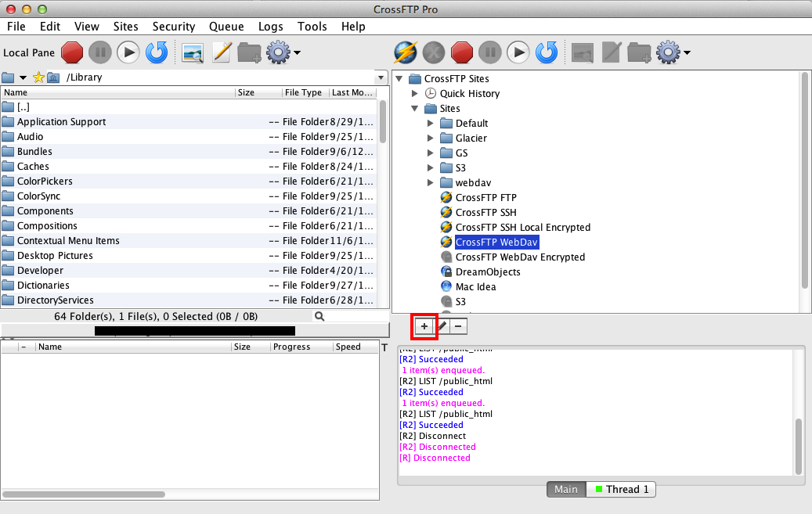Open the Tools menu
The image size is (812, 514).
point(312,27)
